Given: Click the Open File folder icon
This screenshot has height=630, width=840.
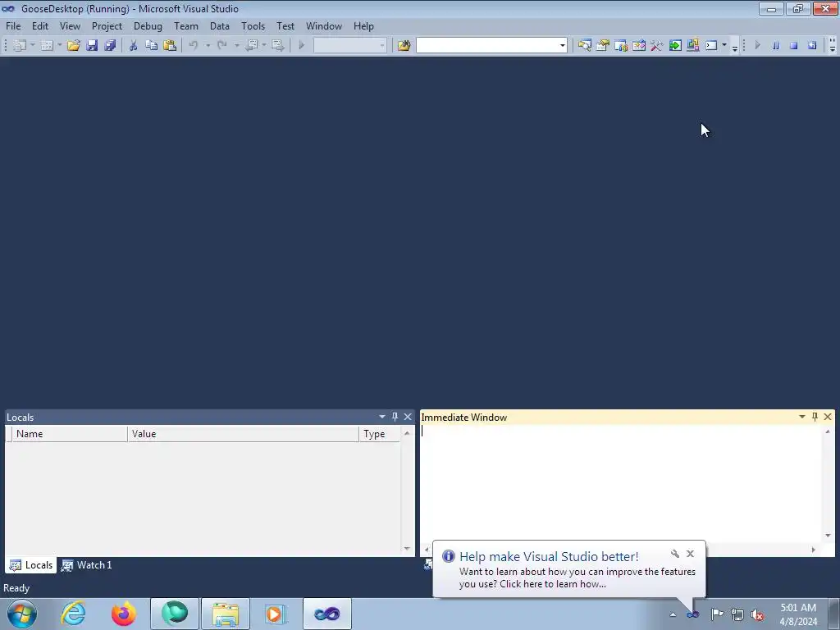Looking at the screenshot, I should pyautogui.click(x=73, y=46).
